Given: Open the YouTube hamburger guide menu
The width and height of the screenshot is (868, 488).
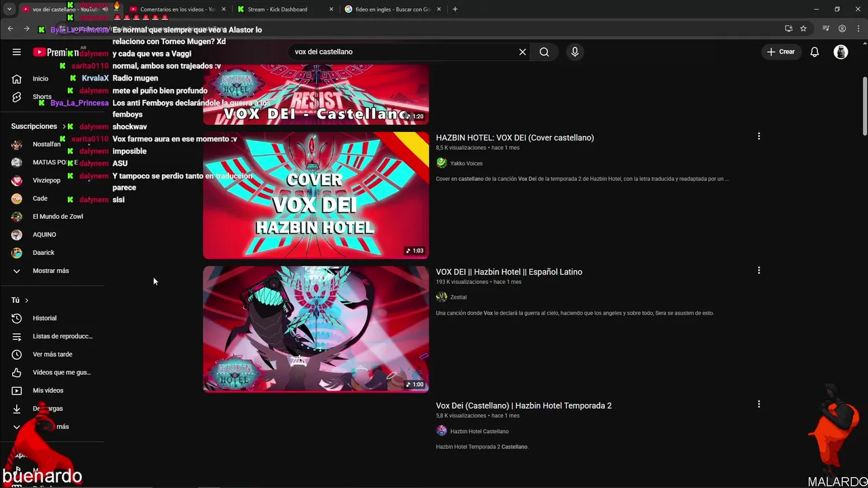Looking at the screenshot, I should tap(16, 52).
